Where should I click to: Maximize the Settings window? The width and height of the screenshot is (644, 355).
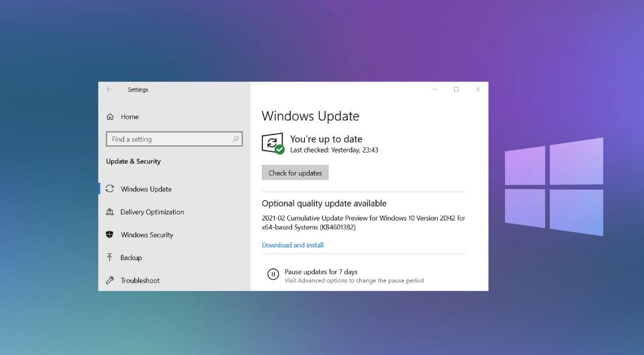(456, 89)
